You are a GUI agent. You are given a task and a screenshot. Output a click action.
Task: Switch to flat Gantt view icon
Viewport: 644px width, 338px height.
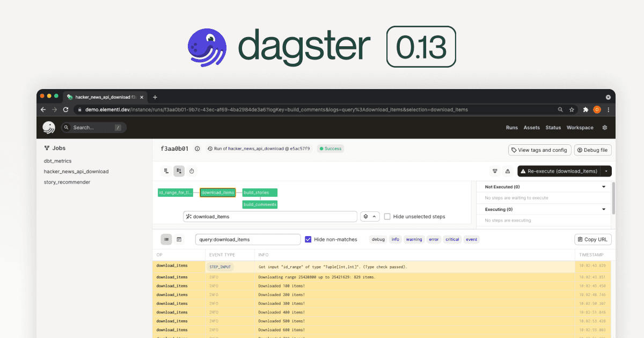coord(166,171)
